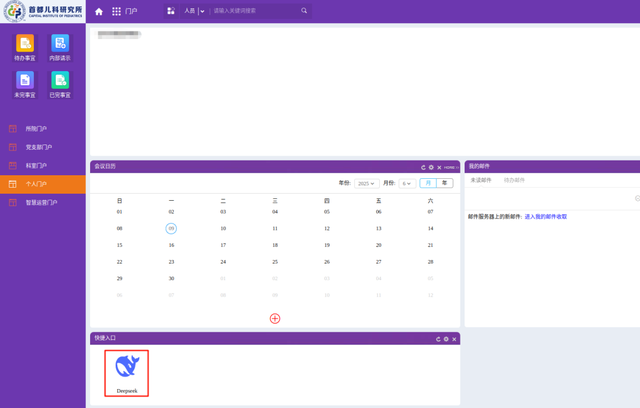Open the 科室门户 sidebar entry
Image resolution: width=640 pixels, height=408 pixels.
(43, 165)
